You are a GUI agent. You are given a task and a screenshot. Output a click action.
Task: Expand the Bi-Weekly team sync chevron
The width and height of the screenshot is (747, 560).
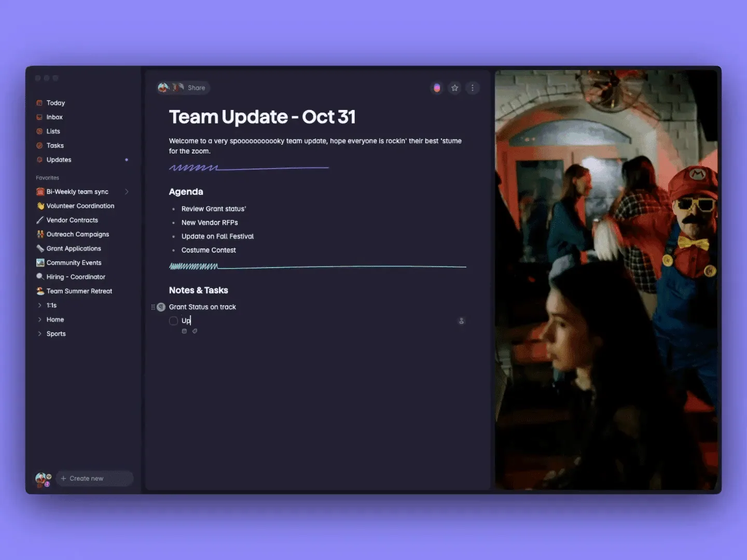tap(127, 192)
